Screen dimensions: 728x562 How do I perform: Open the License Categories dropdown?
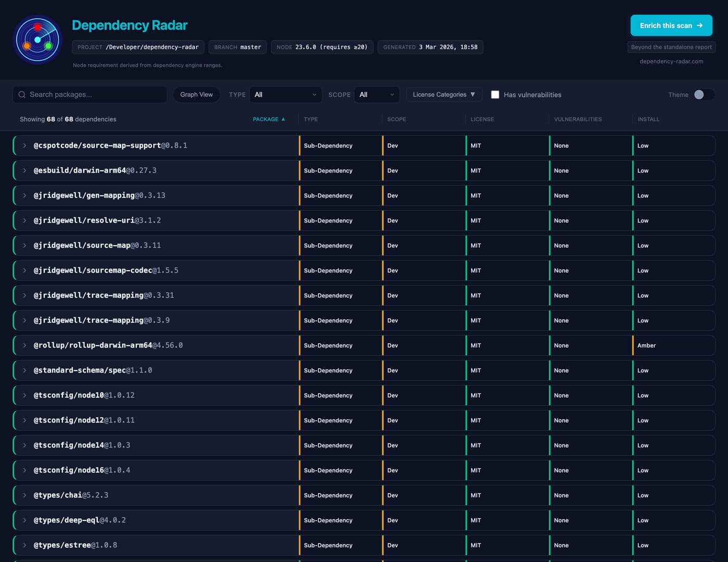[x=444, y=94]
